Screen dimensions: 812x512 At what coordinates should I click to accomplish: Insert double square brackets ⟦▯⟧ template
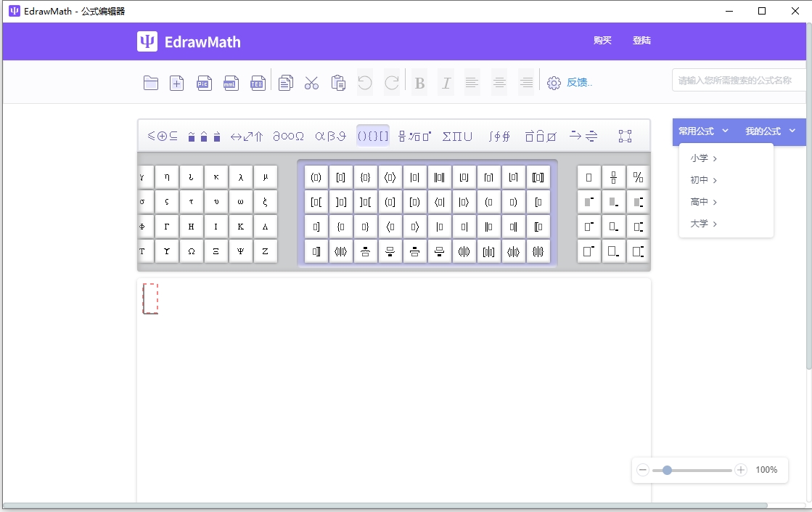pyautogui.click(x=538, y=177)
